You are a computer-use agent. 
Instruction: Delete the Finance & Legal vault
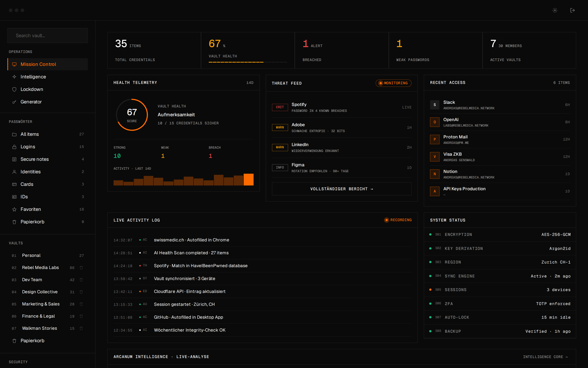(81, 316)
